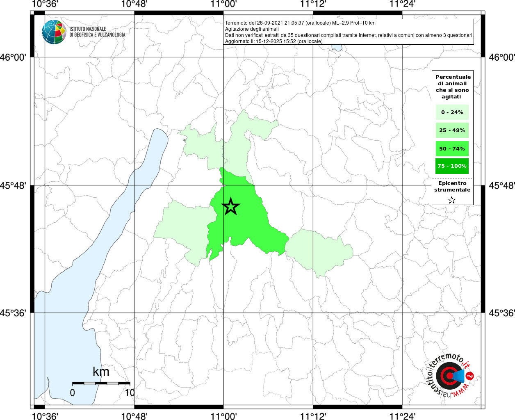Click the epicenter star on the map
The image size is (515, 420).
pos(231,206)
